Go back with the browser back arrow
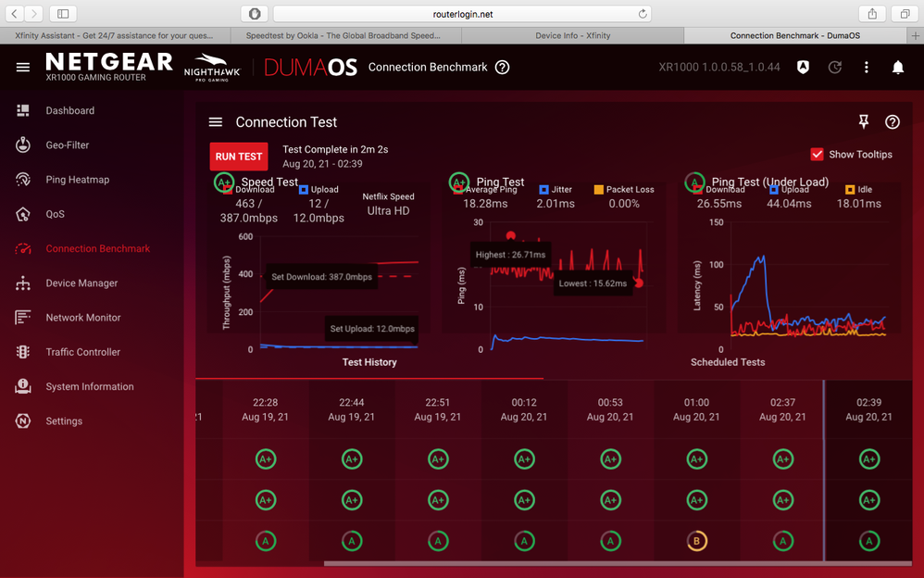 click(15, 14)
